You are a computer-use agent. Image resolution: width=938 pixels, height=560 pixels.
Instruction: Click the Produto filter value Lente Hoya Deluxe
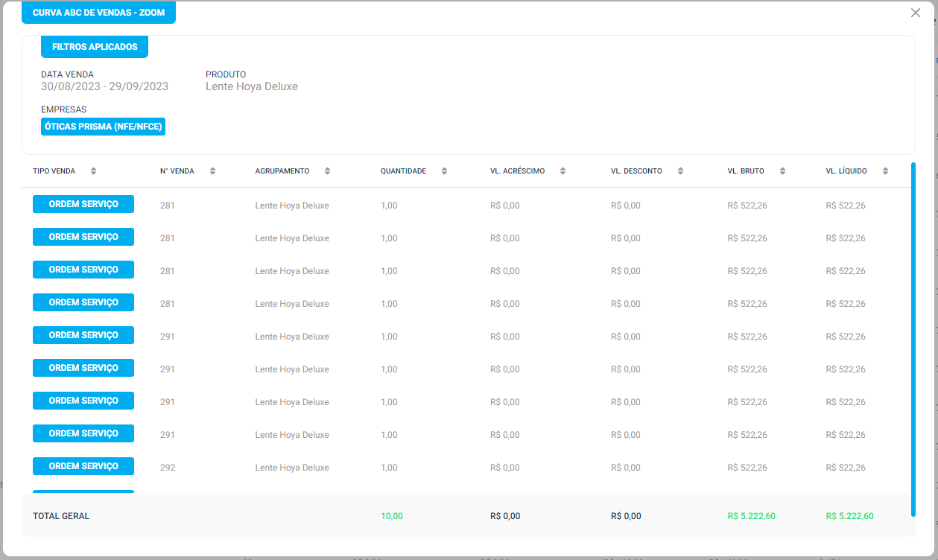(252, 86)
